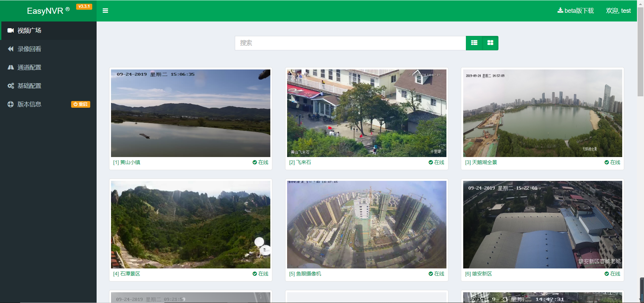This screenshot has height=303, width=644.
Task: Focus the 搜索 search input field
Action: [x=350, y=43]
